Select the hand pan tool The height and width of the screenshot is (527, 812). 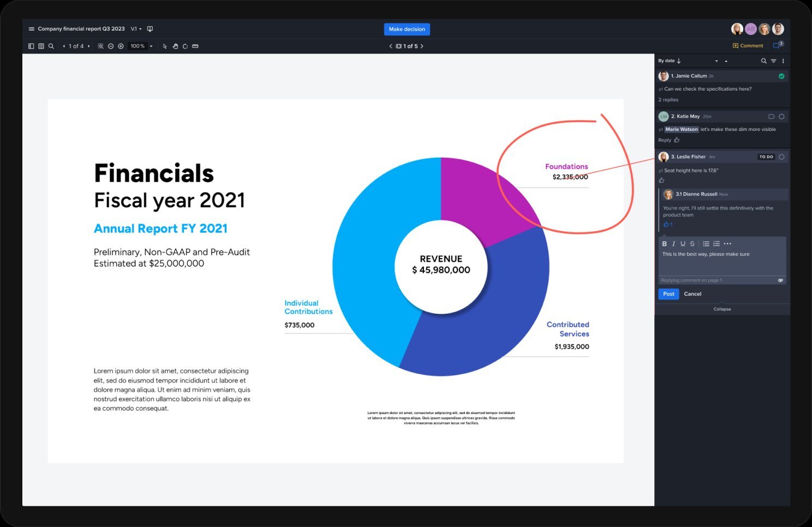(x=175, y=46)
